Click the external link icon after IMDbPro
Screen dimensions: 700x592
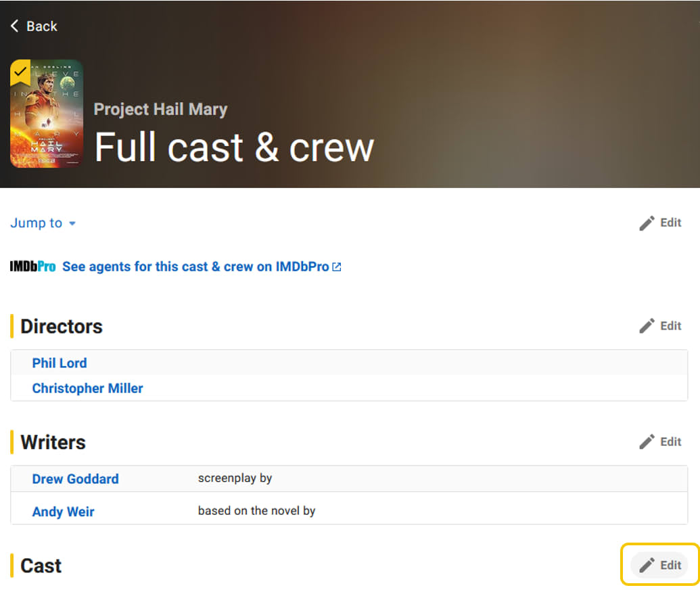coord(337,267)
